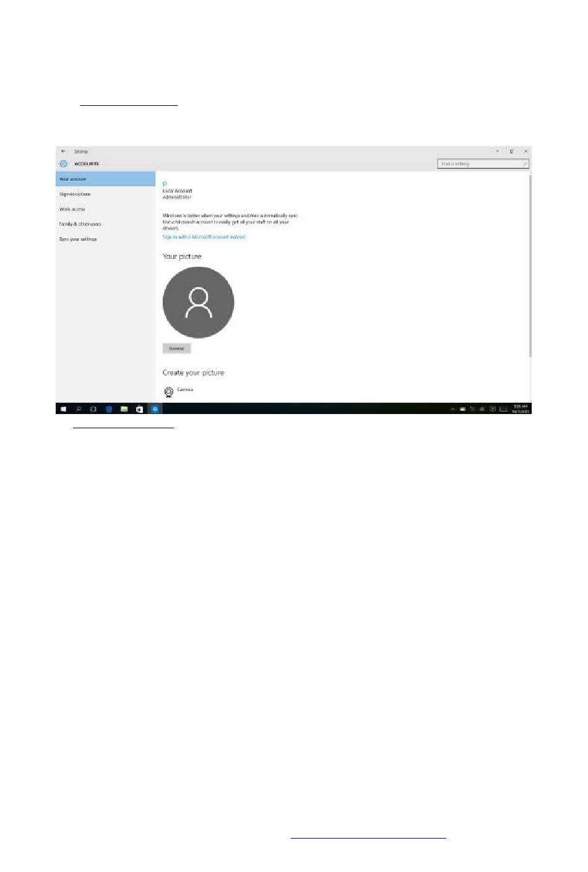
Task: Click the Find a setting search box
Action: click(x=483, y=164)
